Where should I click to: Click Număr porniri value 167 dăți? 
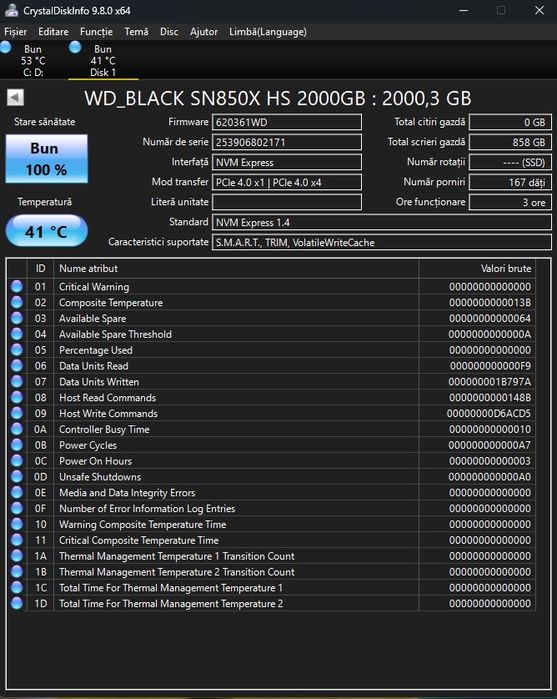point(510,182)
